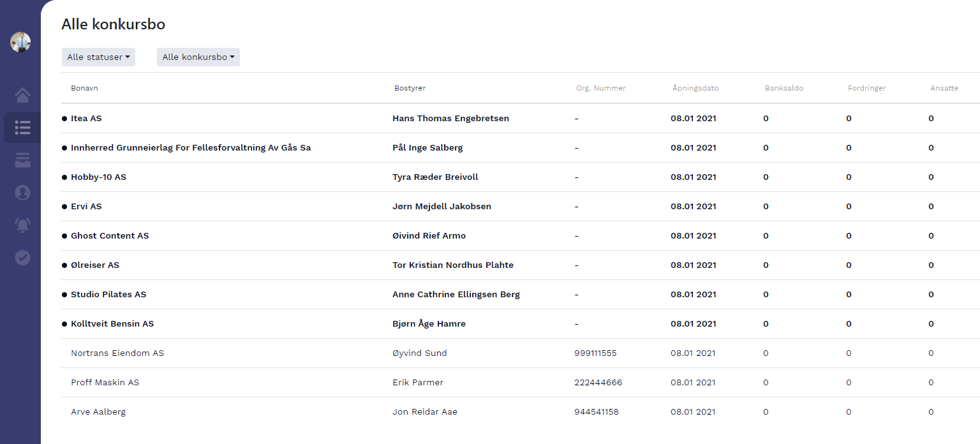Viewport: 980px width, 444px height.
Task: Click the unread dot beside Ølreiser AS
Action: pos(64,265)
